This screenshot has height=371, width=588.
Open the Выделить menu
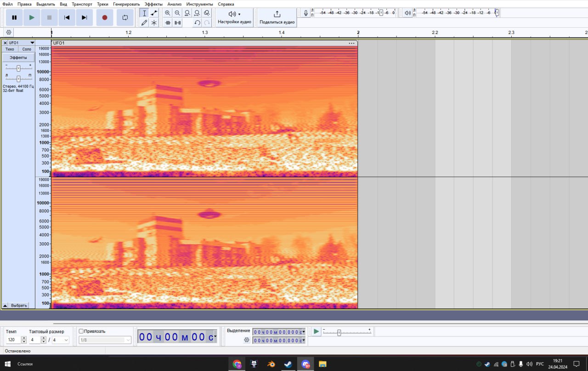pos(46,4)
